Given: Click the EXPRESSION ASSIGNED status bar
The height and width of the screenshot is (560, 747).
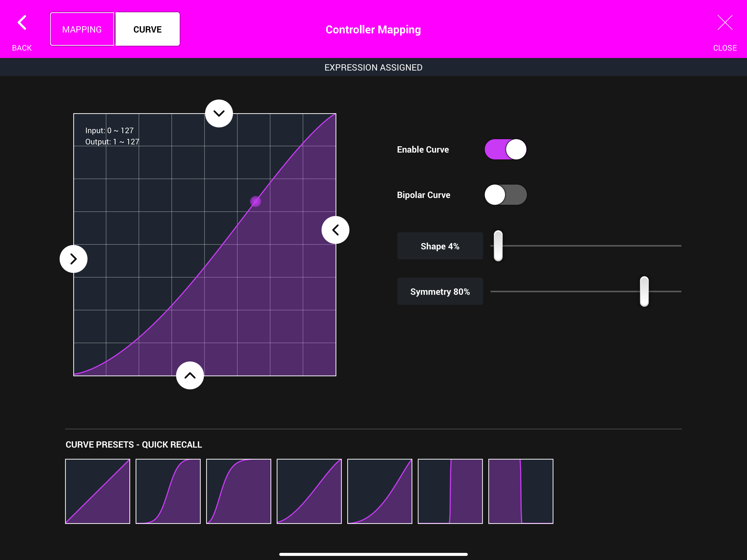Looking at the screenshot, I should click(373, 67).
